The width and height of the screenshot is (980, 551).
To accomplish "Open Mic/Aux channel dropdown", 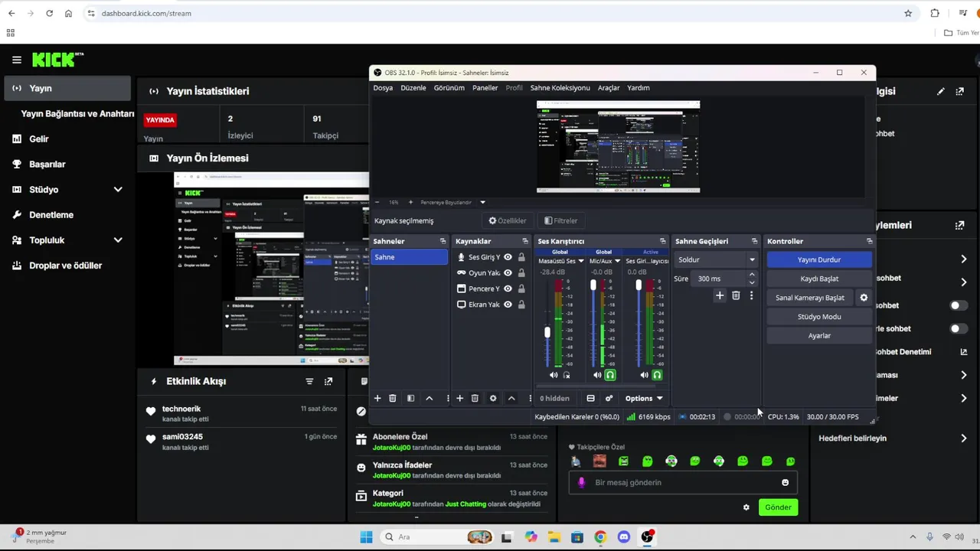I will [618, 261].
